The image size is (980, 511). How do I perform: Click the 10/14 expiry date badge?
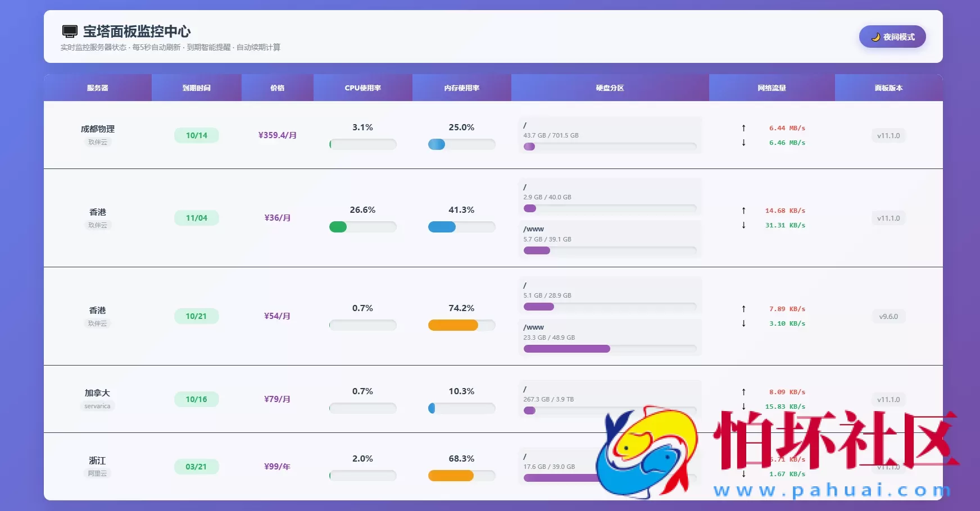[x=196, y=135]
